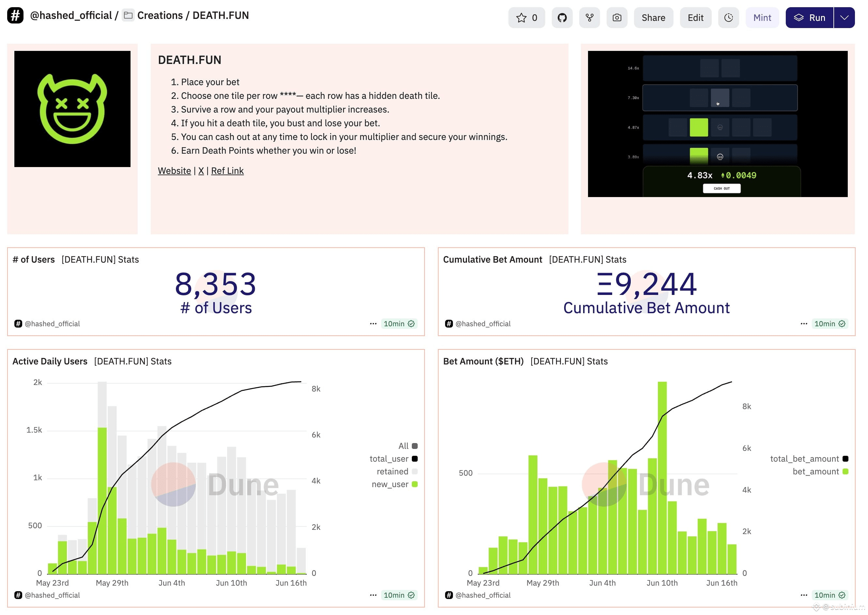Open [DEATH.FUN] Stats query from Bet Amount chart

click(x=569, y=361)
